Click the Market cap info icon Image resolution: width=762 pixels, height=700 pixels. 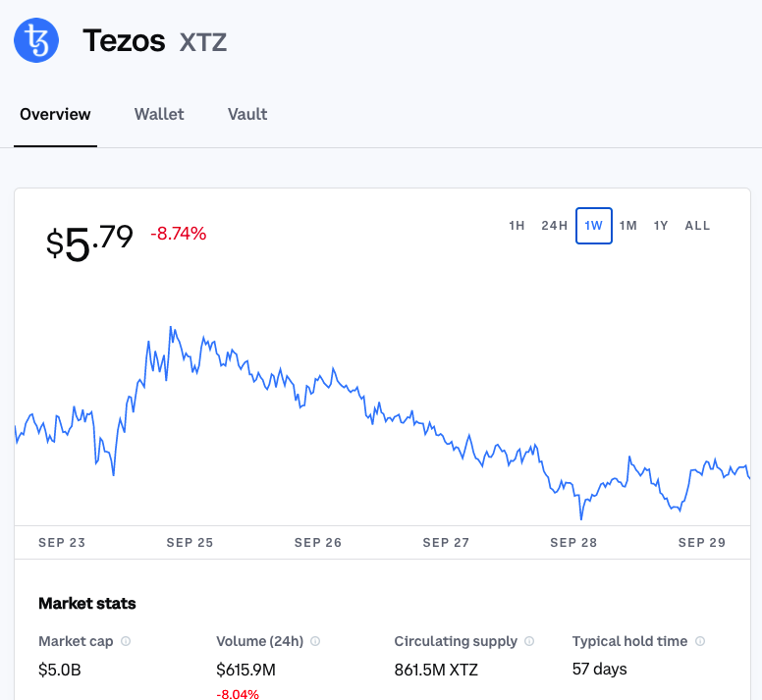pyautogui.click(x=126, y=641)
